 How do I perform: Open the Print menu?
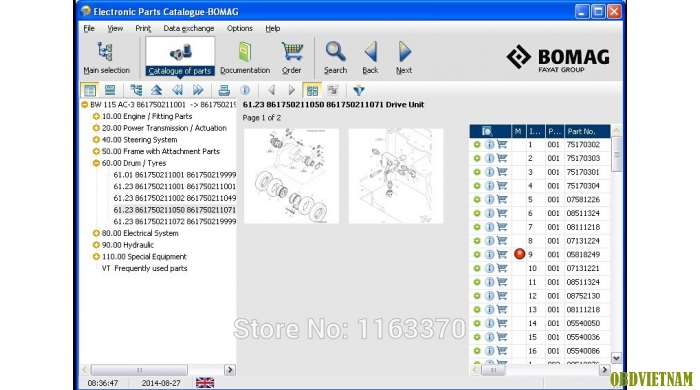pos(143,28)
